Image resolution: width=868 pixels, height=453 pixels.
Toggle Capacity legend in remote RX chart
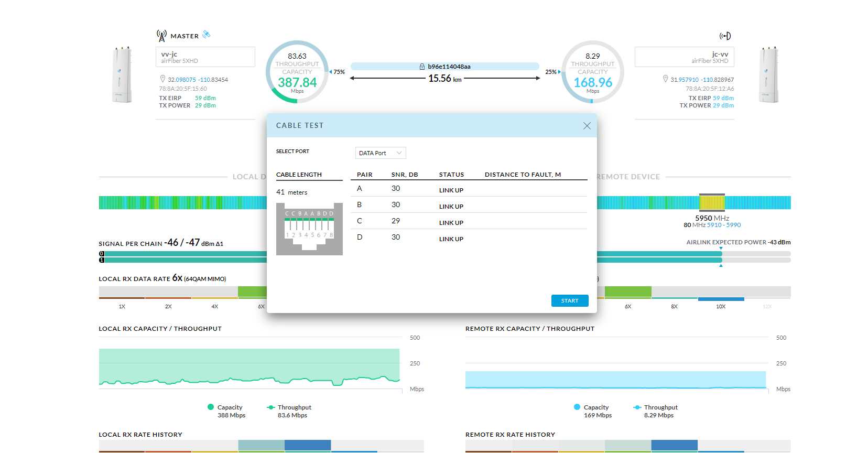point(592,407)
